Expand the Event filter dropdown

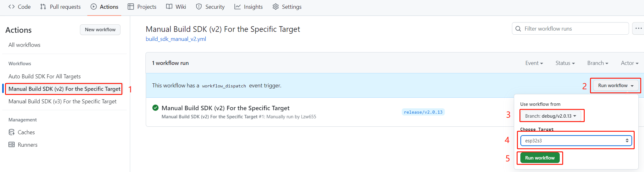534,63
